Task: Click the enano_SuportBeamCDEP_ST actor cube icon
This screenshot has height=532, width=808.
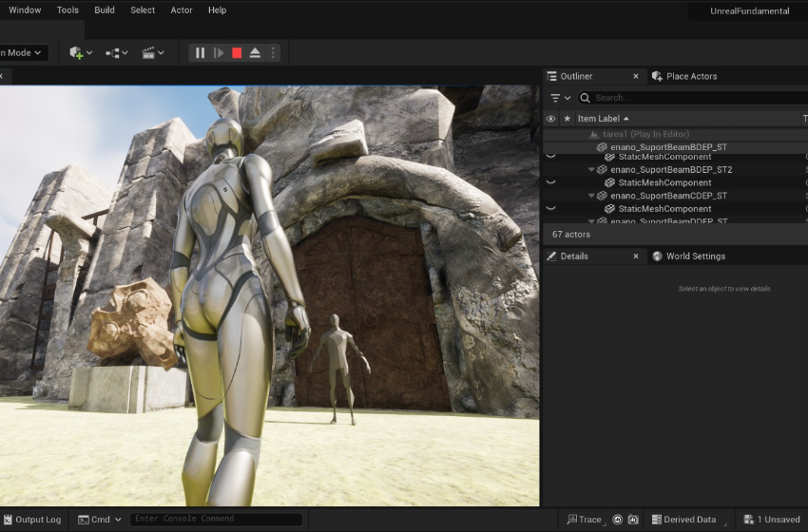Action: pyautogui.click(x=602, y=196)
